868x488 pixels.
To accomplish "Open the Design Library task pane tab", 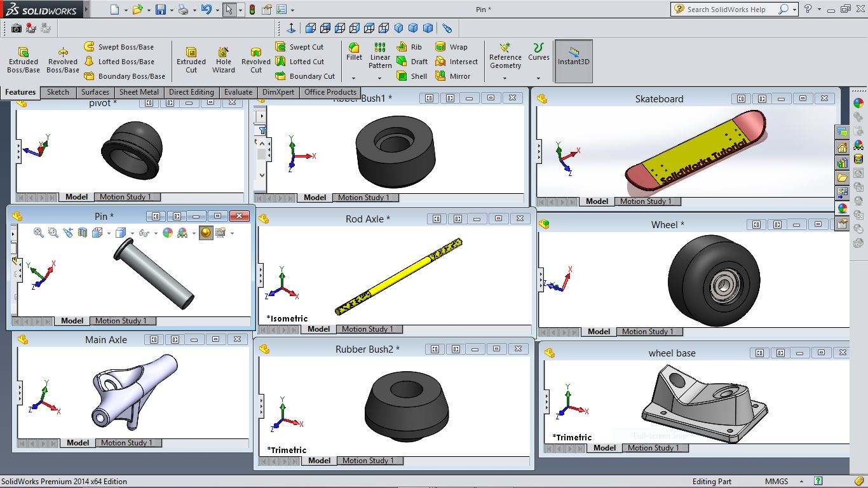I will [843, 163].
